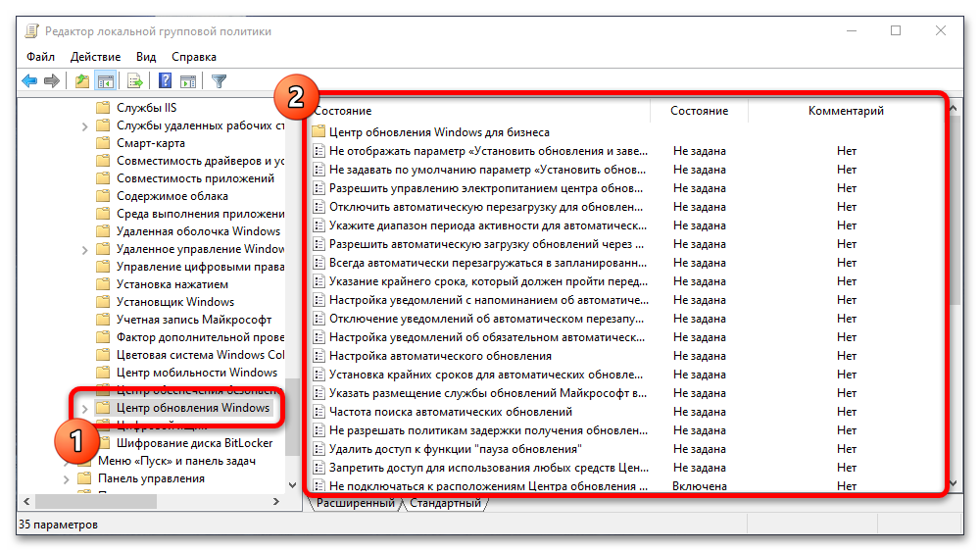Select policy Частота поиска автоматических обновлений
This screenshot has width=980, height=551.
[x=451, y=412]
